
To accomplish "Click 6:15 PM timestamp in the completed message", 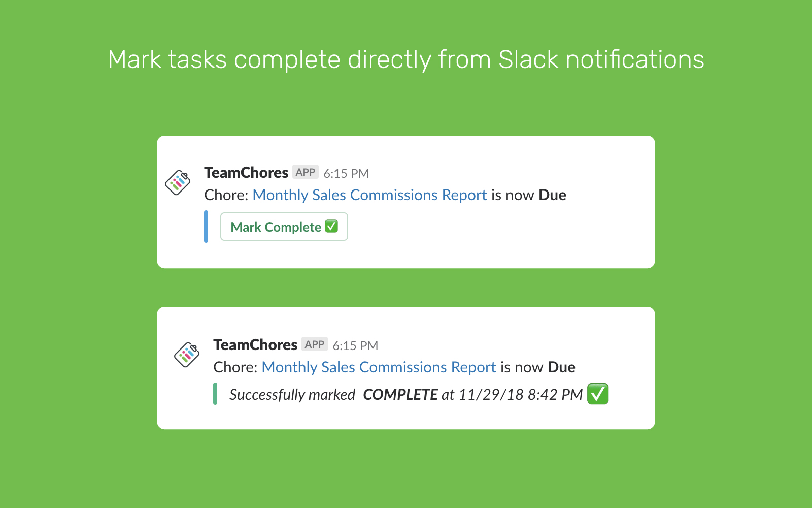I will pos(355,346).
